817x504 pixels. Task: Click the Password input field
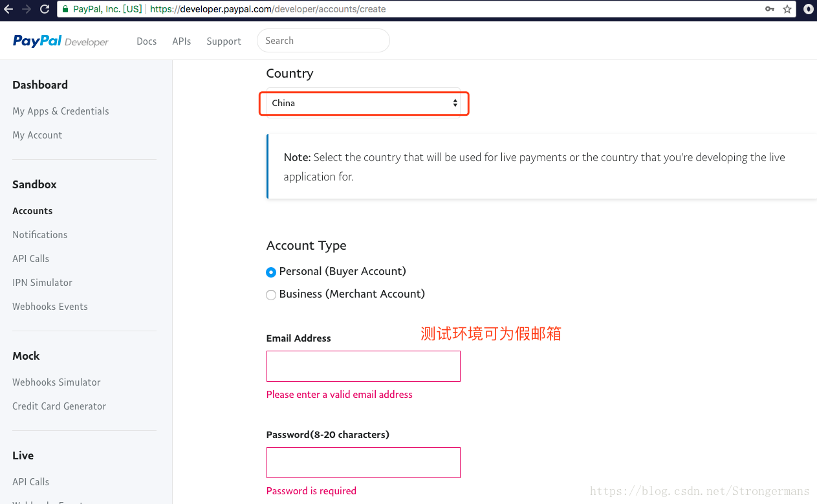364,463
